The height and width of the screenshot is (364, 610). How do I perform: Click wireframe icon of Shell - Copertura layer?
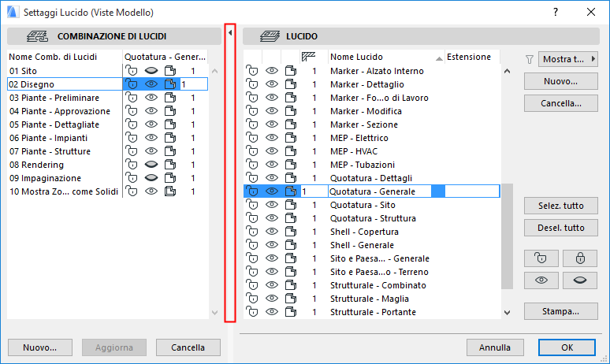(x=291, y=232)
